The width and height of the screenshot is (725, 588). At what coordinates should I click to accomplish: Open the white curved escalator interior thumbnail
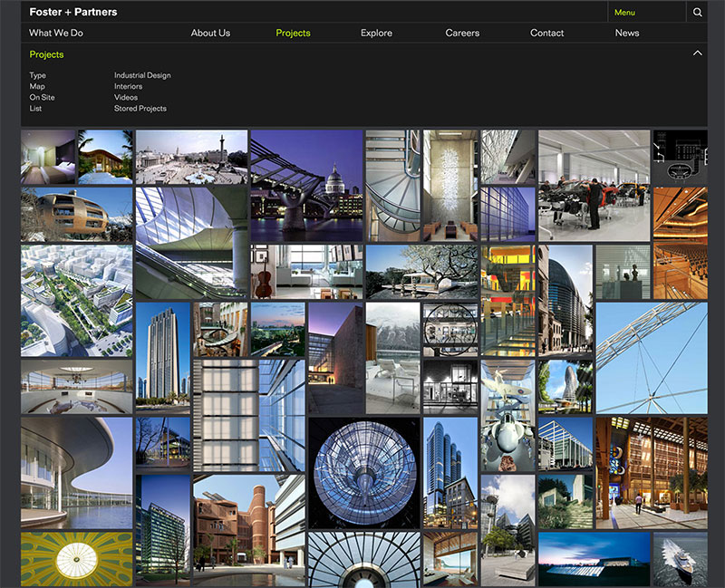(191, 243)
